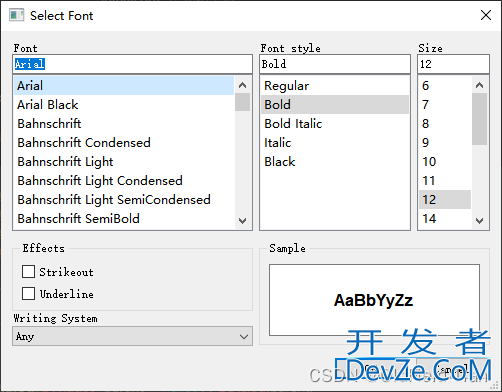Choose Black font style

pos(335,162)
